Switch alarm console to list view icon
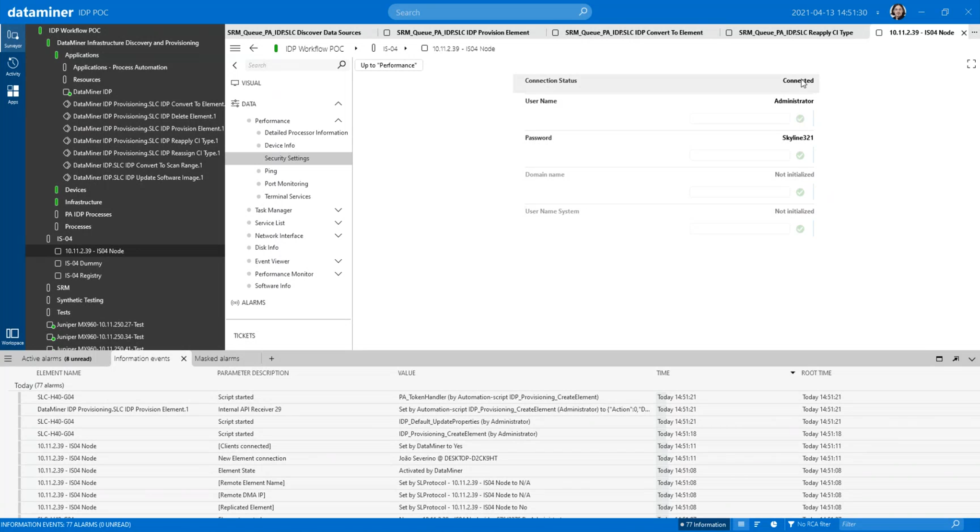Screen dimensions: 980x532 741,524
